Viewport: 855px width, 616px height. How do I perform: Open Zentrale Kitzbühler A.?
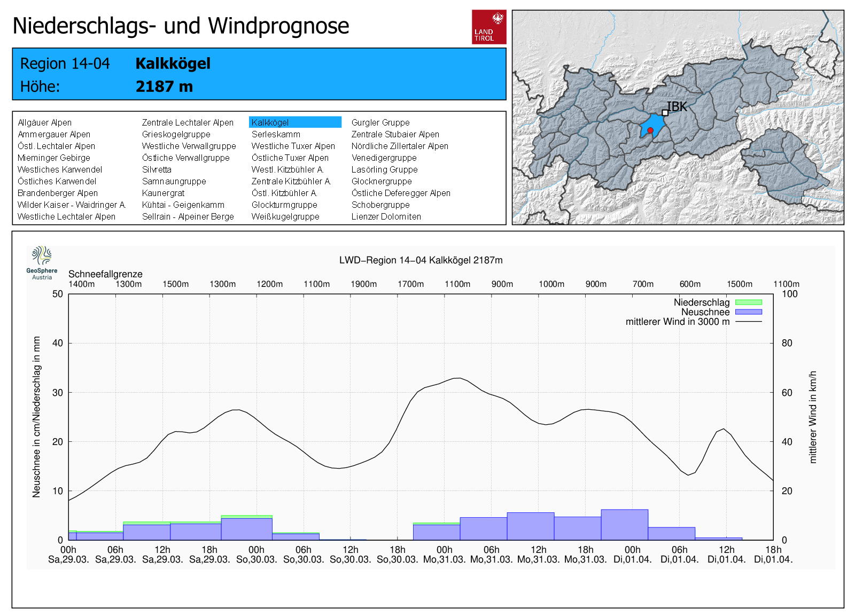pos(291,181)
